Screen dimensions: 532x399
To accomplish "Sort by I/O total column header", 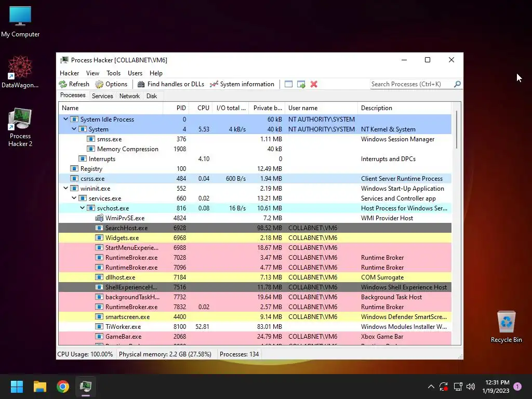I will (x=231, y=108).
